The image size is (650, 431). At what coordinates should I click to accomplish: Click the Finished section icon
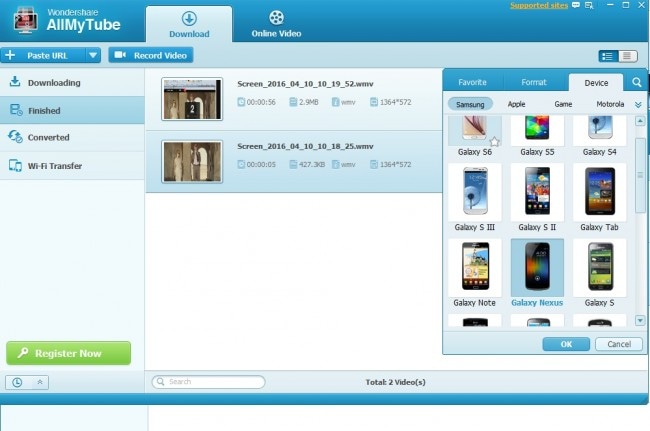pyautogui.click(x=16, y=110)
